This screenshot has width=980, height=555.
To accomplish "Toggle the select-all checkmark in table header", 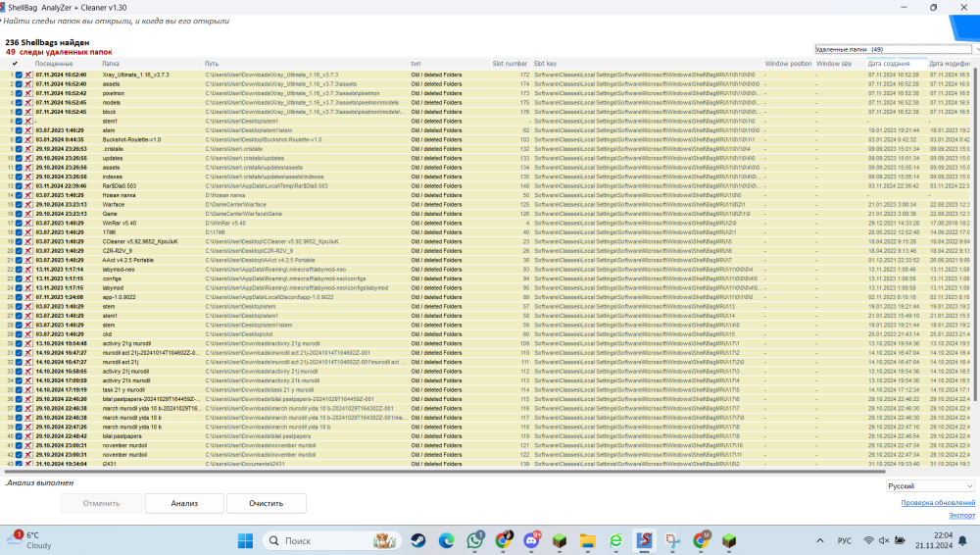I will (x=15, y=63).
